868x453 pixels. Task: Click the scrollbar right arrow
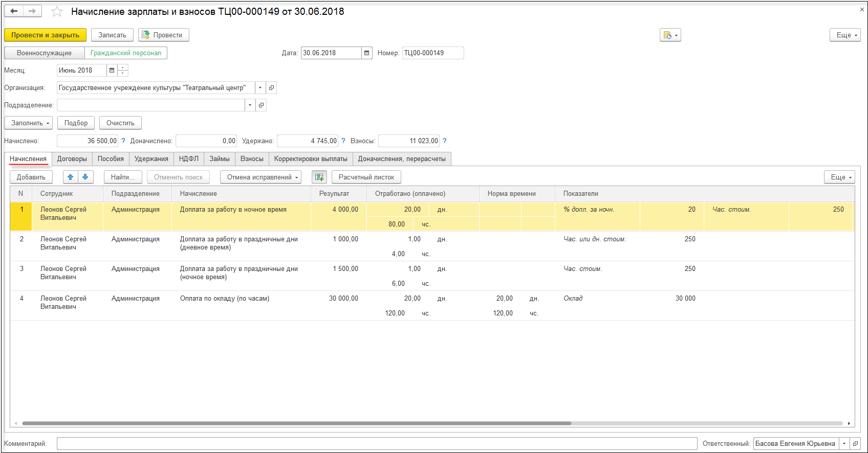pyautogui.click(x=849, y=423)
